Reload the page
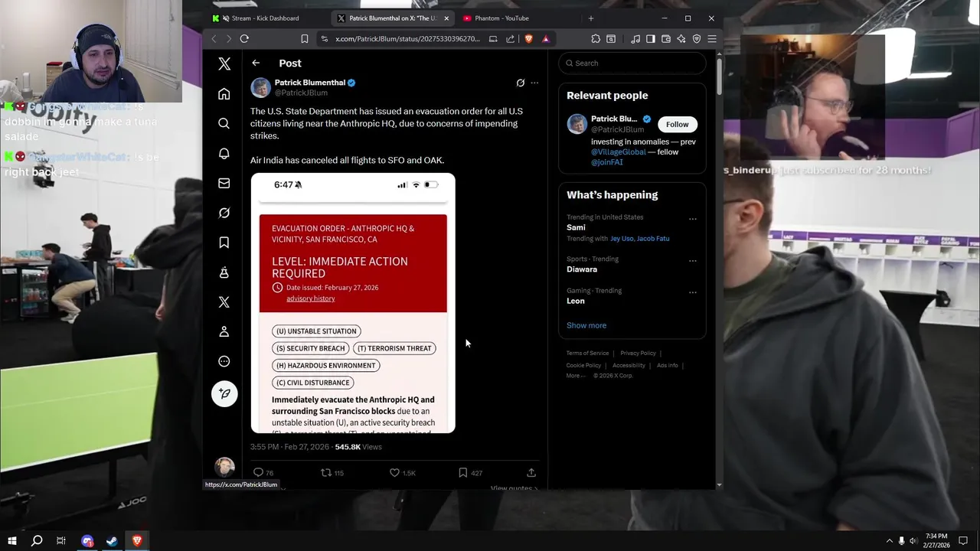 [x=244, y=39]
